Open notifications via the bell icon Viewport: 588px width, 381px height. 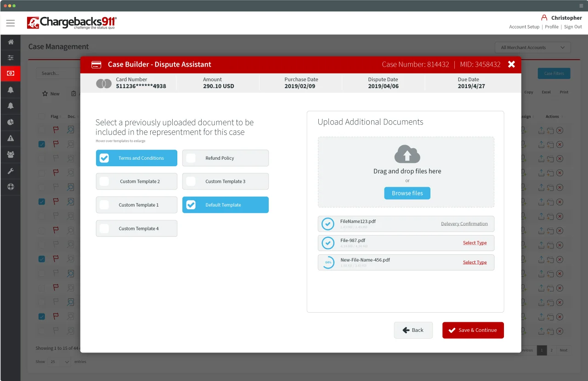(x=11, y=90)
